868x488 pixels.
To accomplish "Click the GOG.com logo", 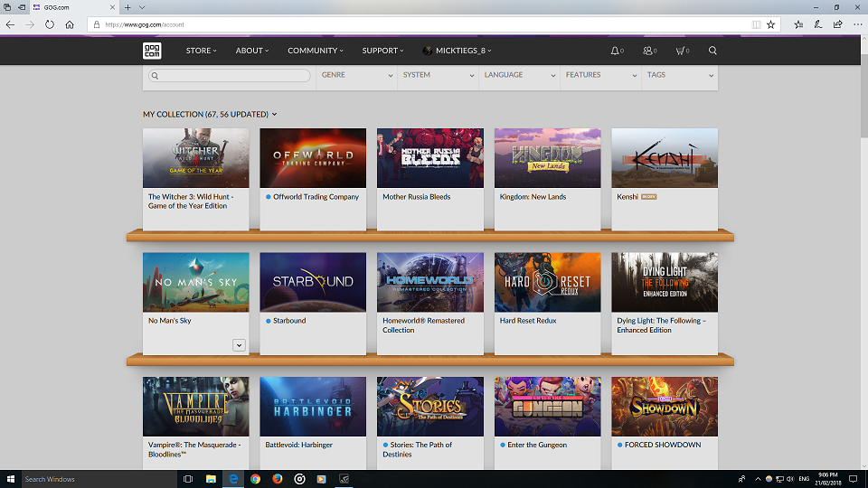I will (x=152, y=51).
